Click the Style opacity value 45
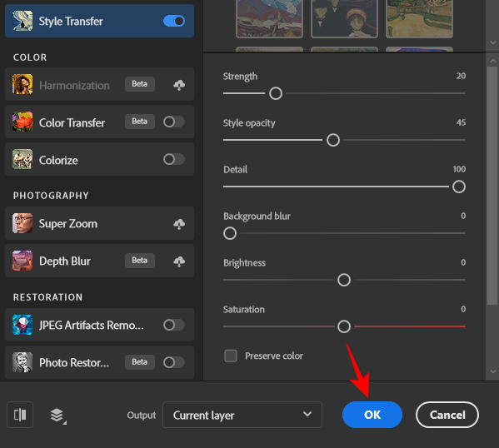This screenshot has width=499, height=448. 461,122
